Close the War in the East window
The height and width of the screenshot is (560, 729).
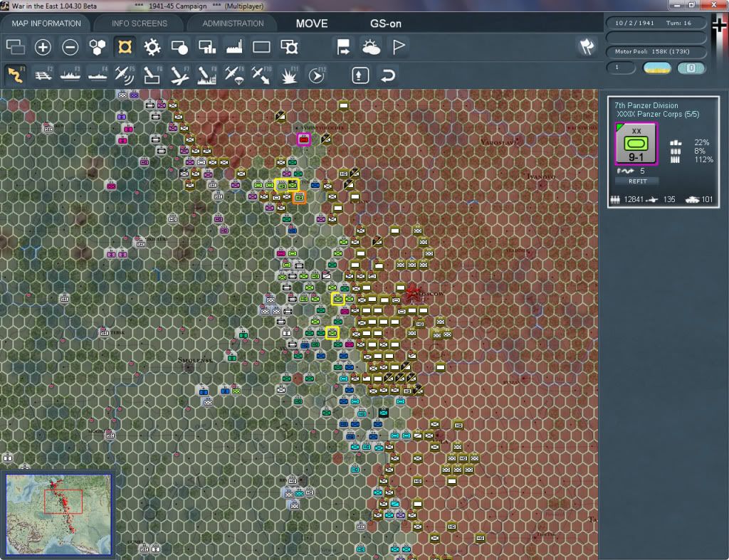click(714, 5)
